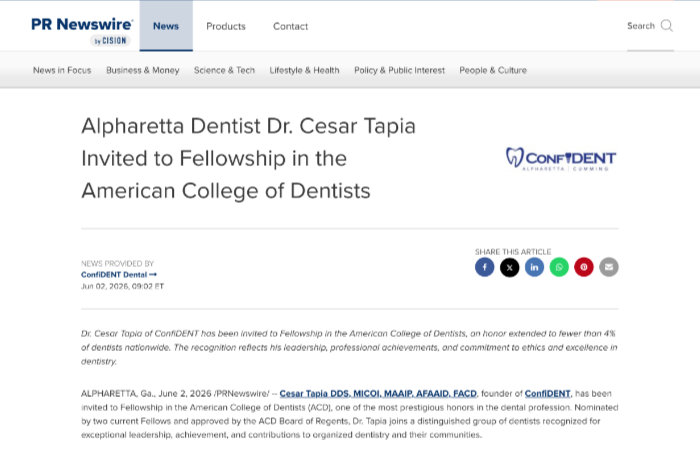The image size is (700, 450).
Task: Click the Search field label
Action: pyautogui.click(x=641, y=26)
